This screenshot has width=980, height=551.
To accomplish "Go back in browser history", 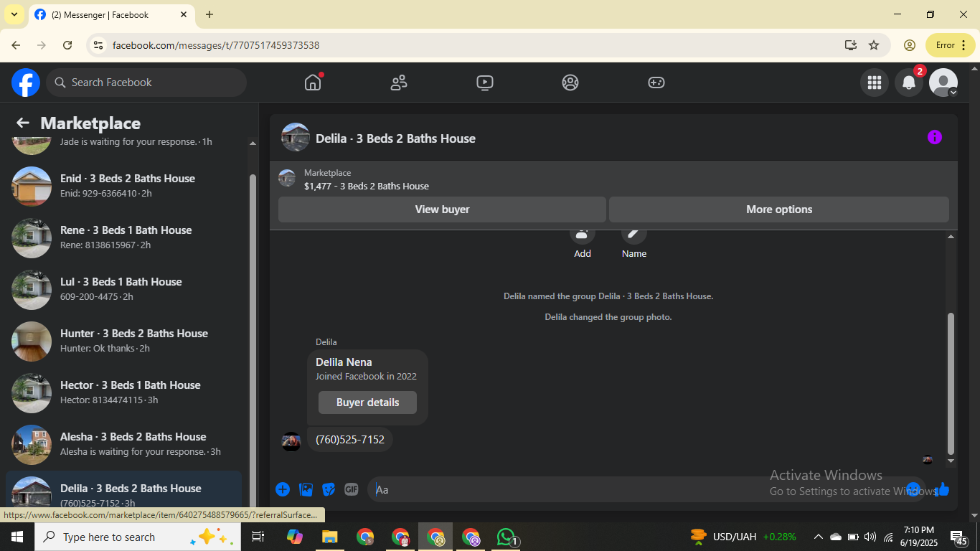I will (16, 45).
